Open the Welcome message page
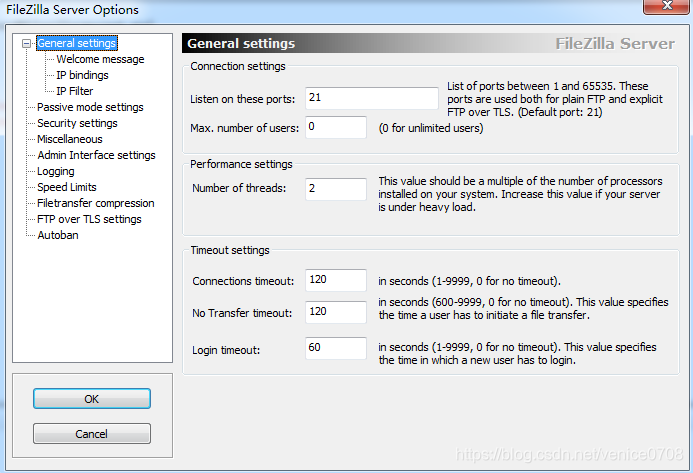Viewport: 693px width, 473px height. pos(100,59)
